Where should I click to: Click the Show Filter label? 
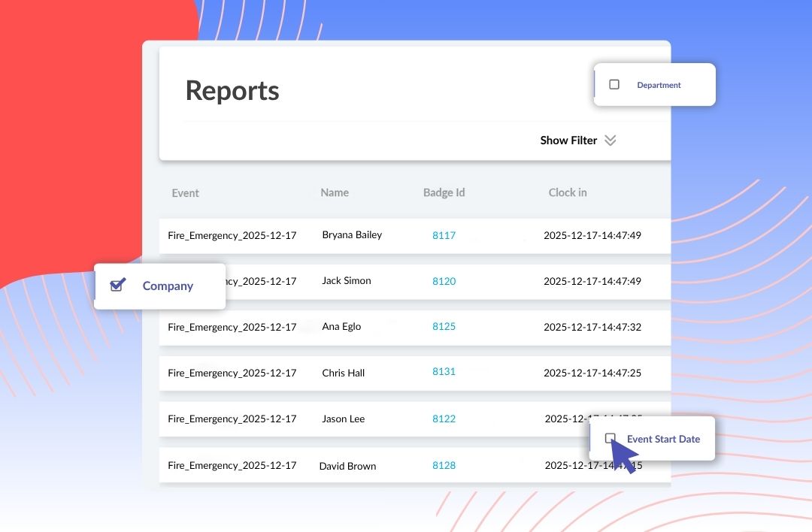pyautogui.click(x=568, y=141)
